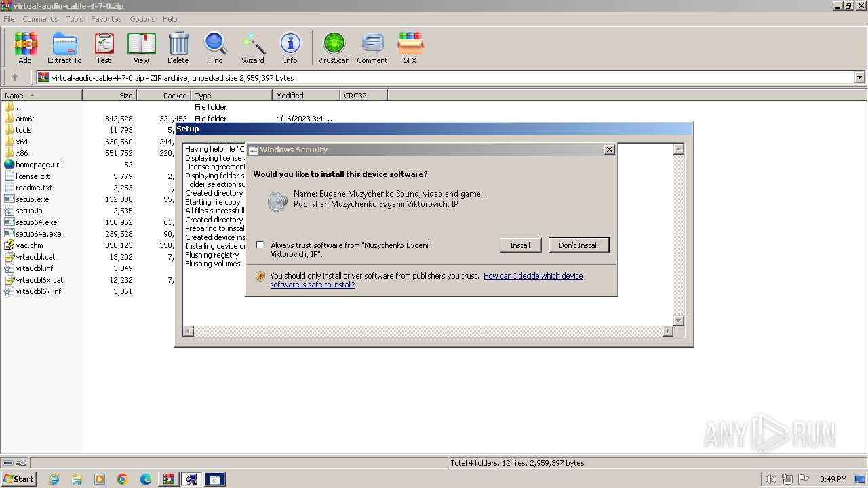
Task: Close the Windows Security dialog
Action: [609, 150]
